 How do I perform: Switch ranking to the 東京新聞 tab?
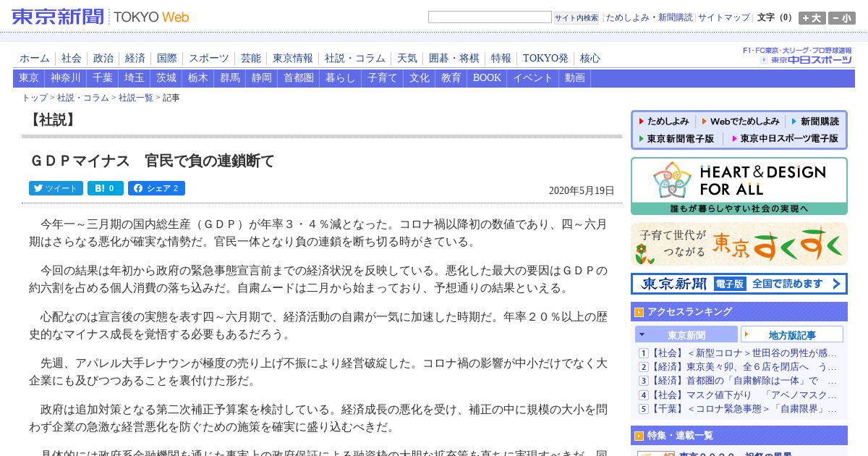(686, 334)
